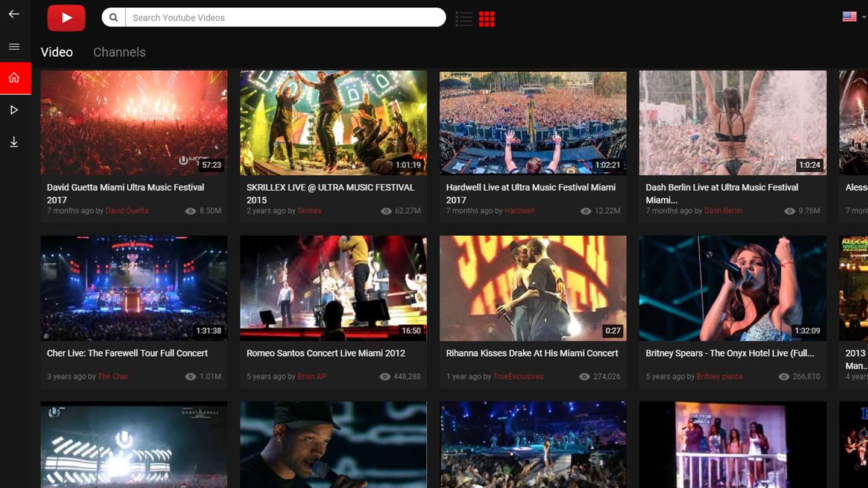Click title 'Hardwell Live at Ultra Music Festival Miami 2017'
Image resolution: width=868 pixels, height=488 pixels.
(530, 193)
